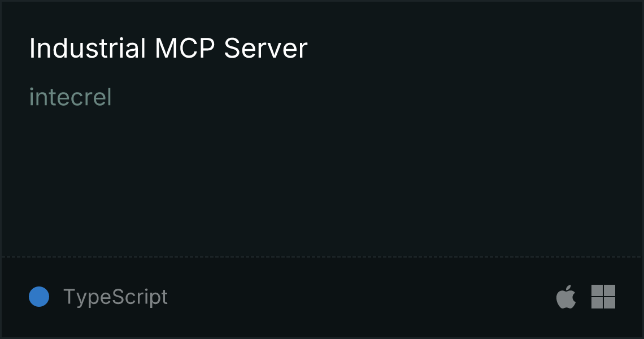
Task: Click the Apple macOS platform icon
Action: (566, 296)
